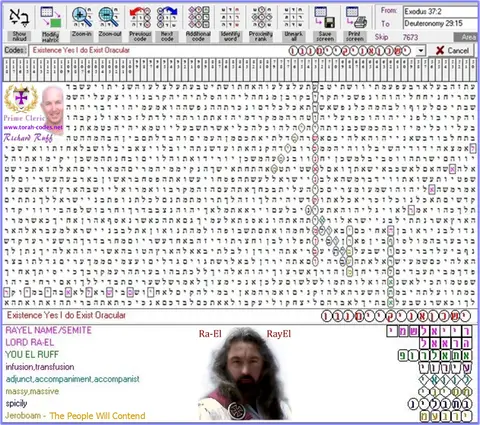480x425 pixels.
Task: Click the lower Existence Yes I do Exist Oracular caption
Action: point(66,315)
